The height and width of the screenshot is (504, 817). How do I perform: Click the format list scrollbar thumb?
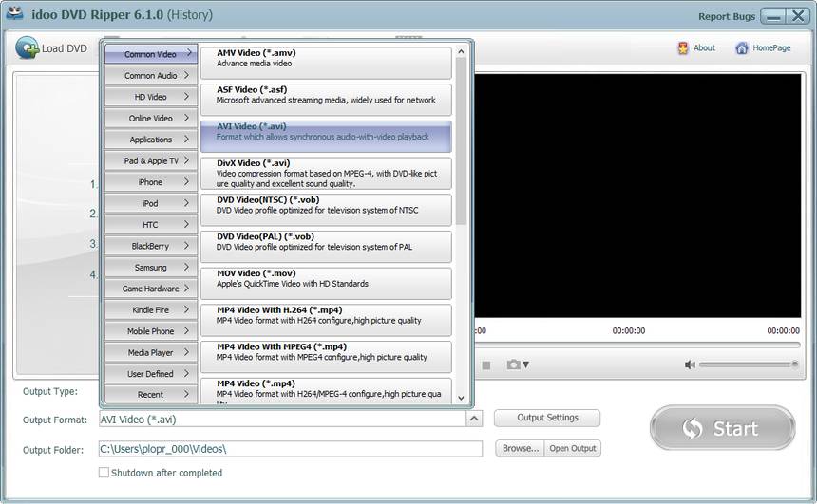461,141
